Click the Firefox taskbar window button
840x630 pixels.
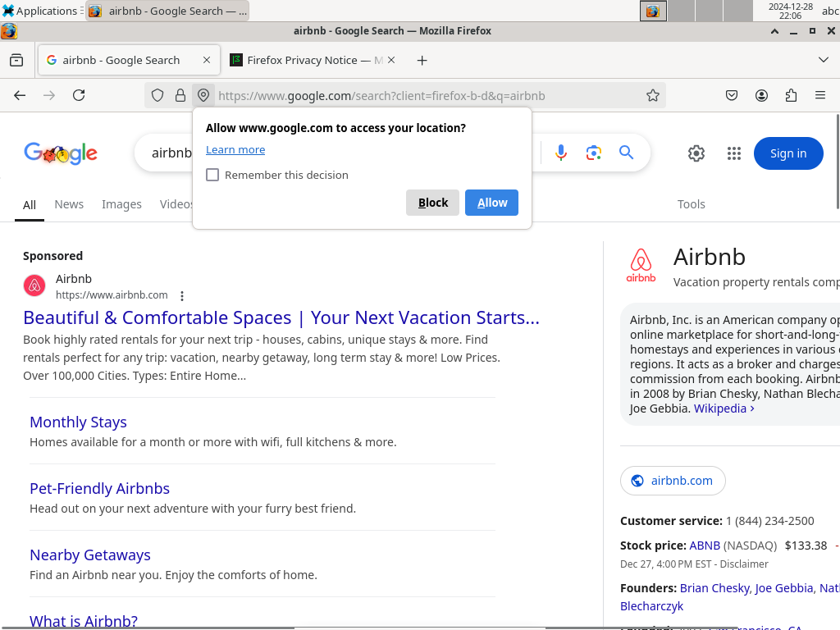167,11
